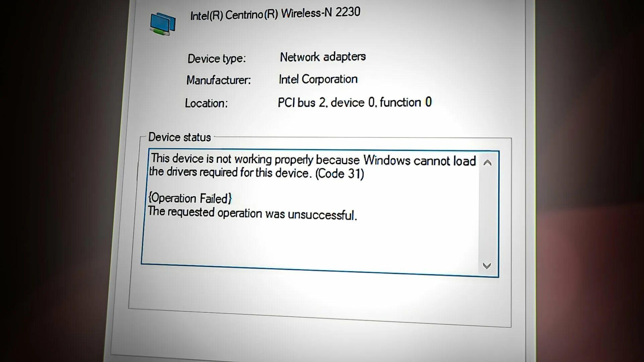Viewport: 644px width, 362px height.
Task: Click the (Code 31) error text
Action: pos(339,174)
